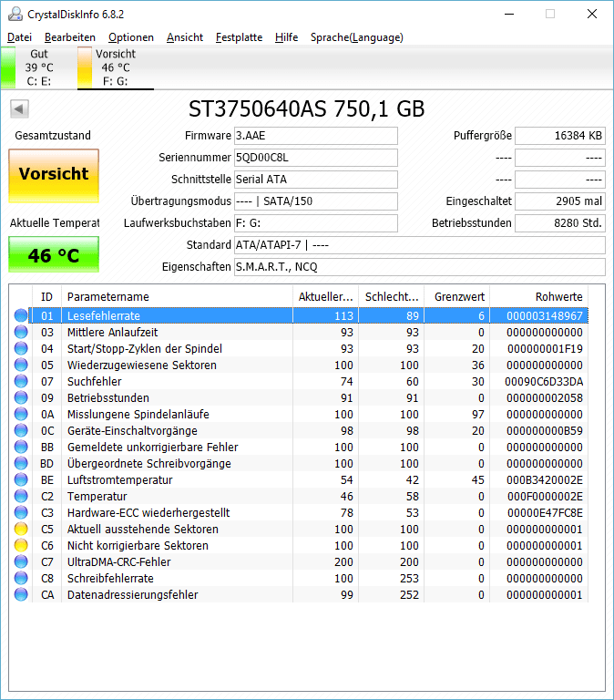Click the Betriebsstunden field 8280 Std.
614x700 pixels.
click(x=560, y=223)
